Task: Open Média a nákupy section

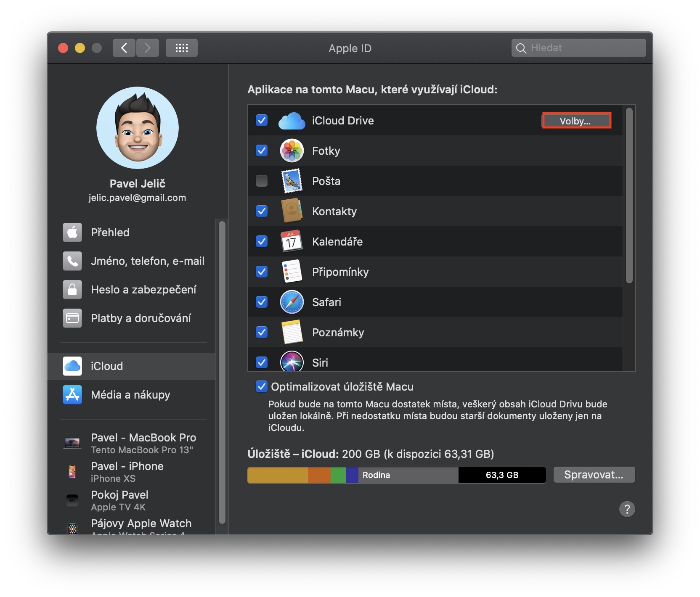Action: [x=132, y=395]
